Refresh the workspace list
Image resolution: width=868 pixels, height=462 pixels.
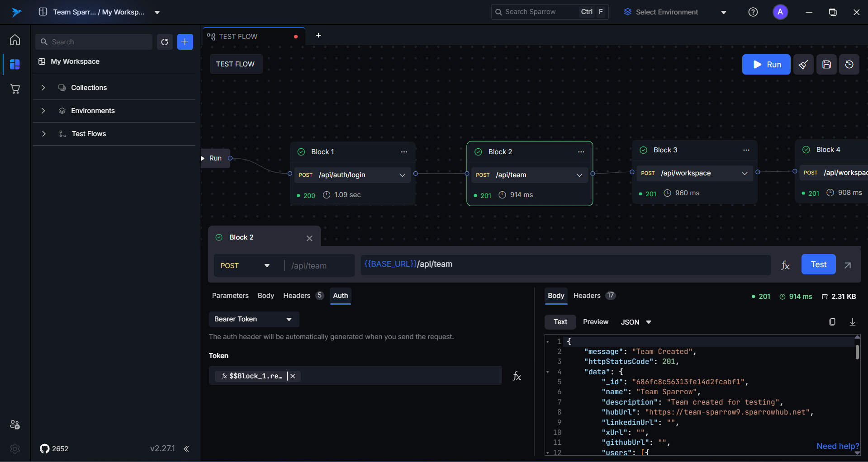[165, 42]
